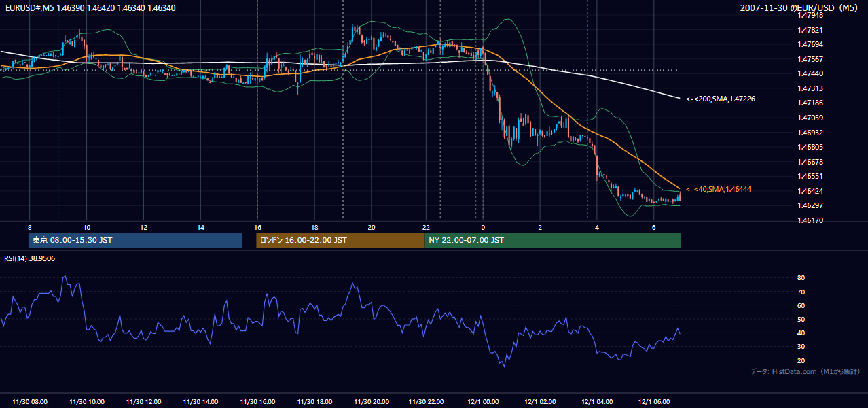The image size is (868, 408).
Task: Select the 40 SMA 1.46444 label
Action: (x=719, y=189)
